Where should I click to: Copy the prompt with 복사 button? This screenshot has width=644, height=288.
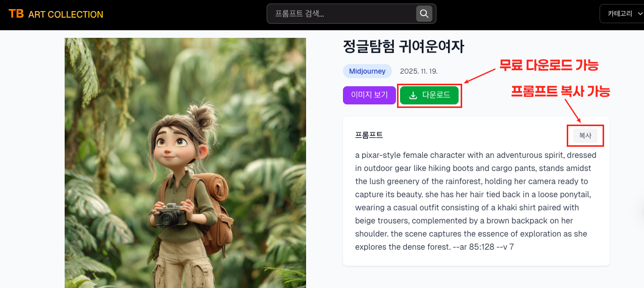click(585, 136)
